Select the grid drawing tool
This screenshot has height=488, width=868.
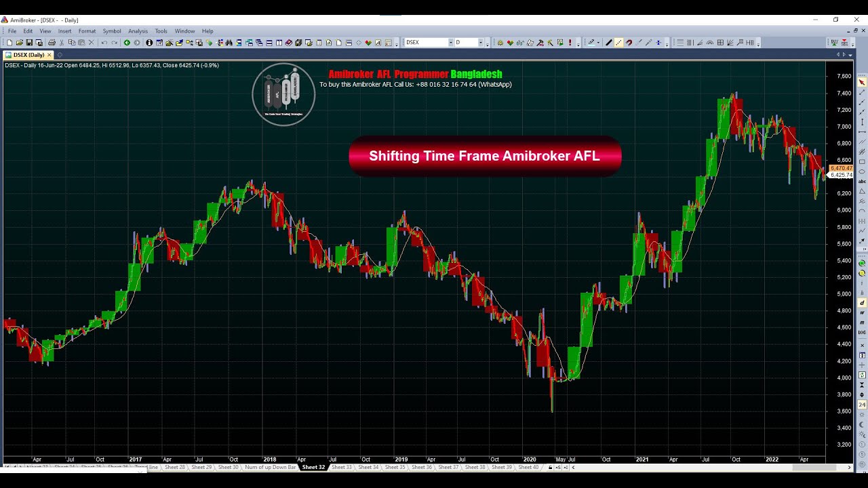[x=720, y=43]
